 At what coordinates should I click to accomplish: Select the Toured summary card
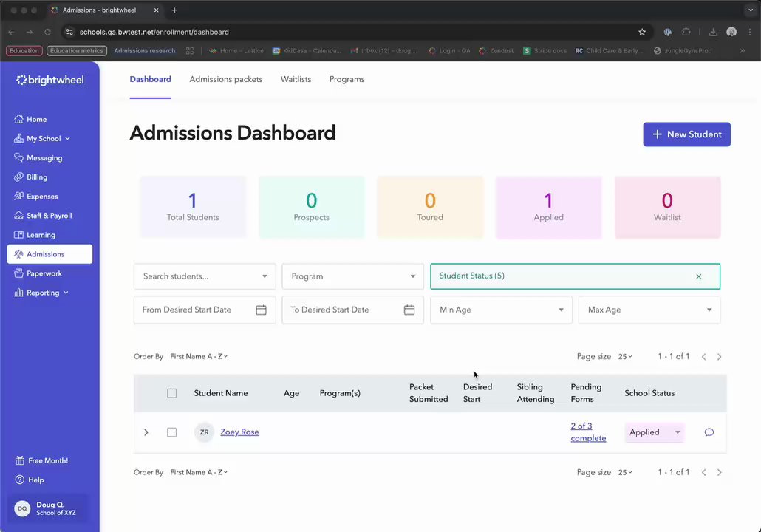tap(430, 208)
